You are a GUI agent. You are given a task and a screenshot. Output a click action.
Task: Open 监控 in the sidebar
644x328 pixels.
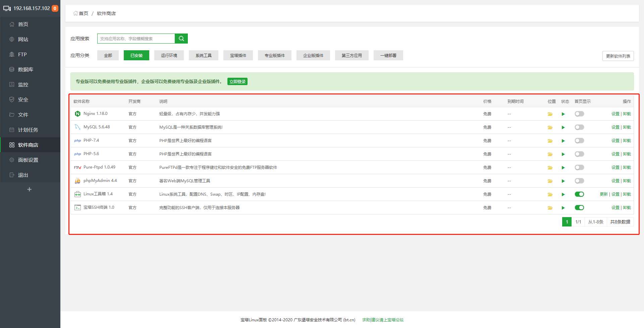click(30, 84)
